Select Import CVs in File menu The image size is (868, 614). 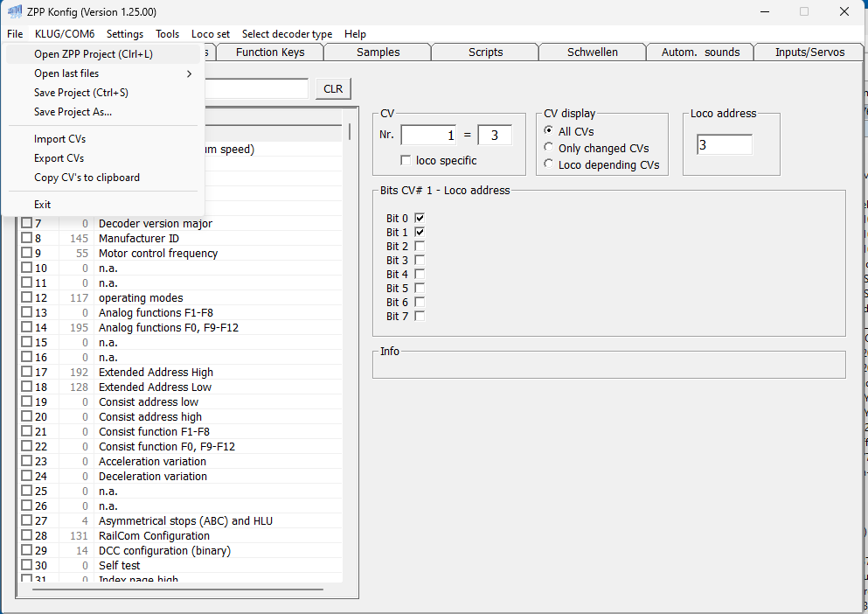59,139
